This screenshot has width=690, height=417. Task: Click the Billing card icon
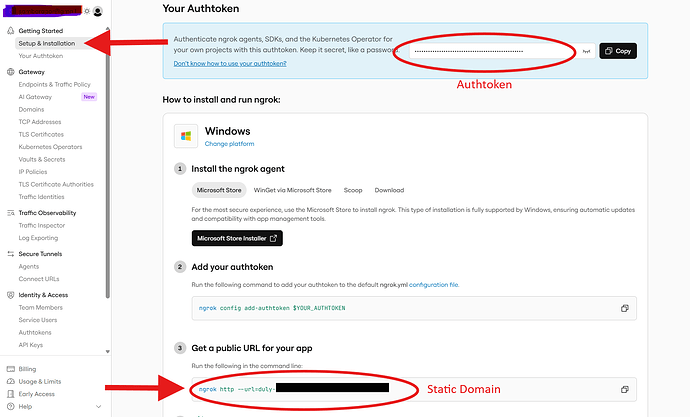[11, 369]
